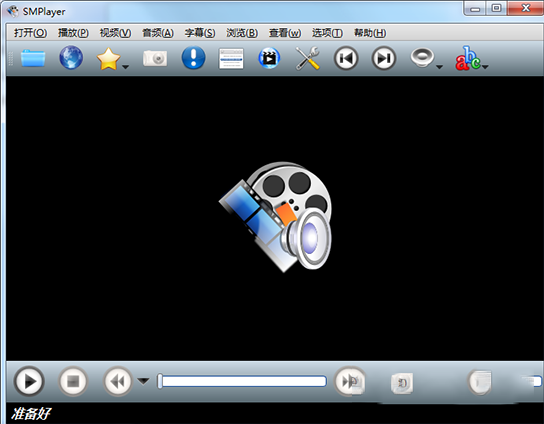Click the 准备好 status bar text

[31, 414]
